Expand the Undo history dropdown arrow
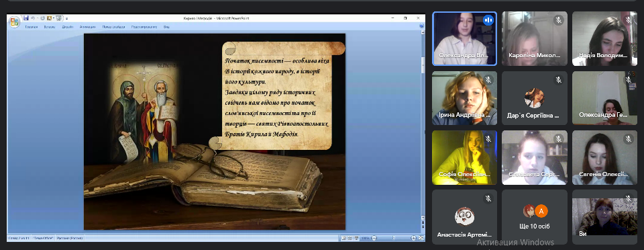Viewport: 644px width, 250px height. [38, 18]
